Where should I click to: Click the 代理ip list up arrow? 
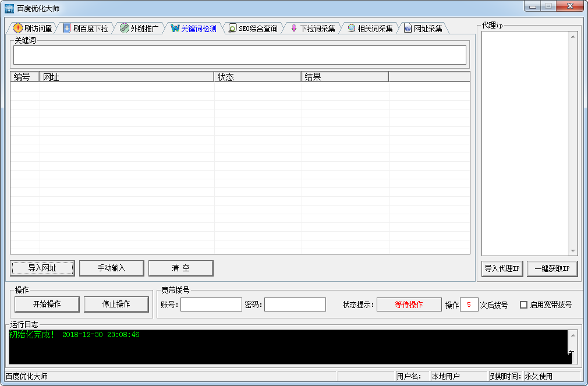573,36
